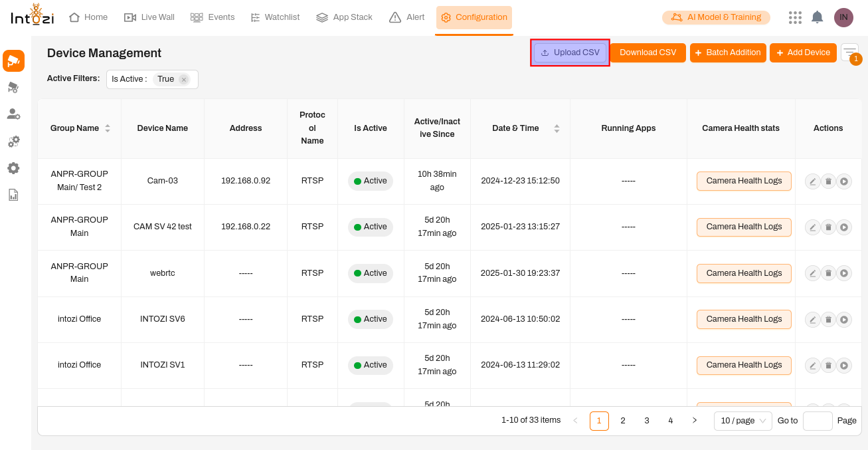Expand the 10 / page size dropdown
Image resolution: width=868 pixels, height=450 pixels.
742,421
